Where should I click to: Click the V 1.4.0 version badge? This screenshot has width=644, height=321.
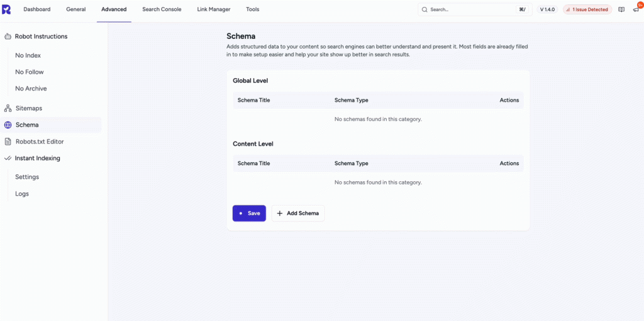click(547, 9)
